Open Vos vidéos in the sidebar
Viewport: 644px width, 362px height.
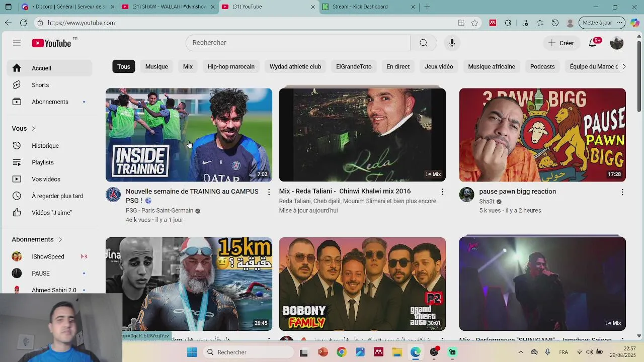(49, 179)
